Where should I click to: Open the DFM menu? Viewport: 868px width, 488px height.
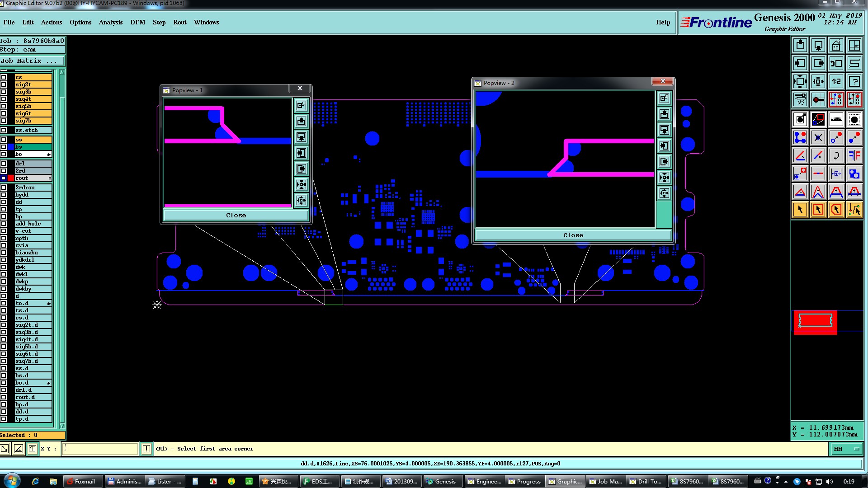click(x=138, y=22)
